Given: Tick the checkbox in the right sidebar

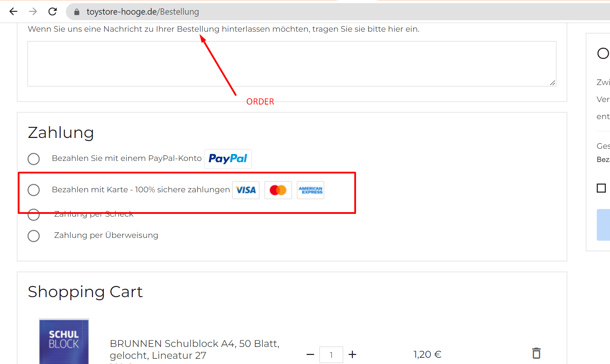Looking at the screenshot, I should point(601,188).
